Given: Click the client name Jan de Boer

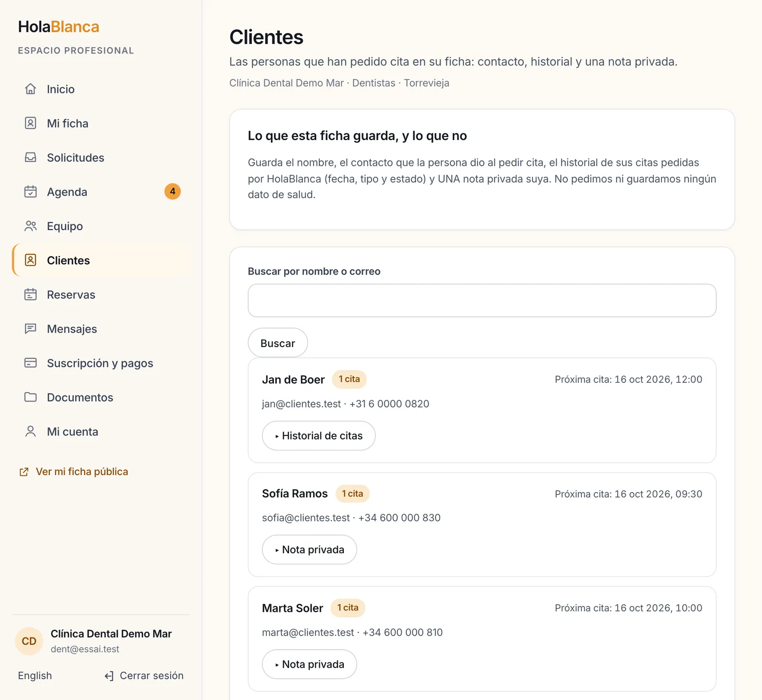Looking at the screenshot, I should pyautogui.click(x=293, y=380).
